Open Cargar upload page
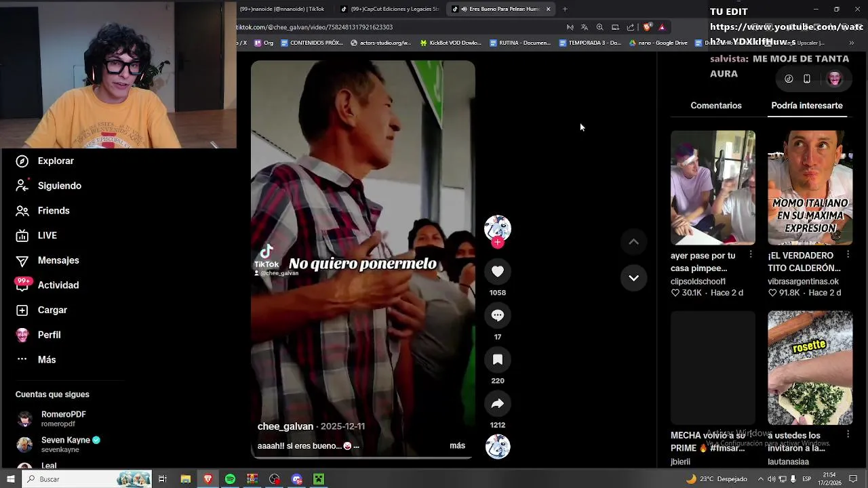 [x=41, y=310]
